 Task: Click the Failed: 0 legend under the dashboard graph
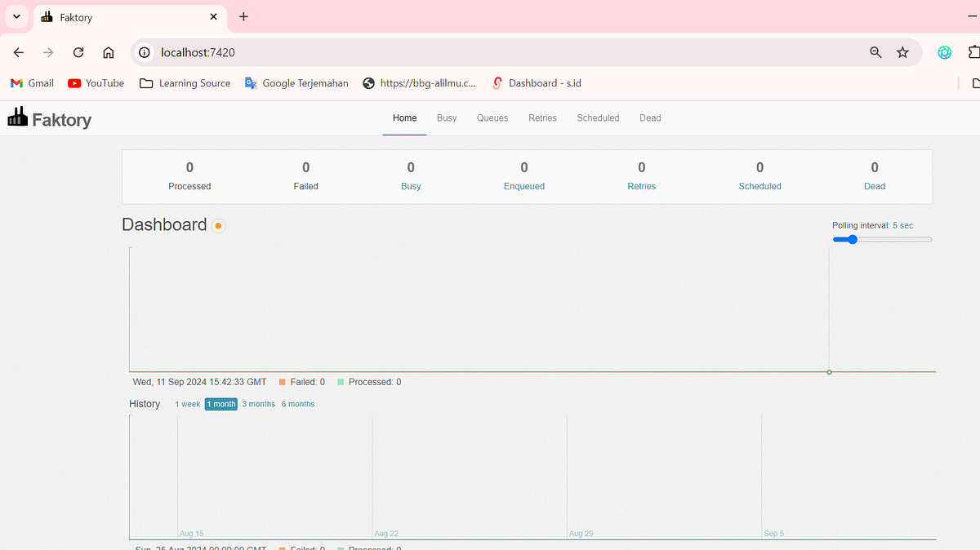[x=302, y=382]
